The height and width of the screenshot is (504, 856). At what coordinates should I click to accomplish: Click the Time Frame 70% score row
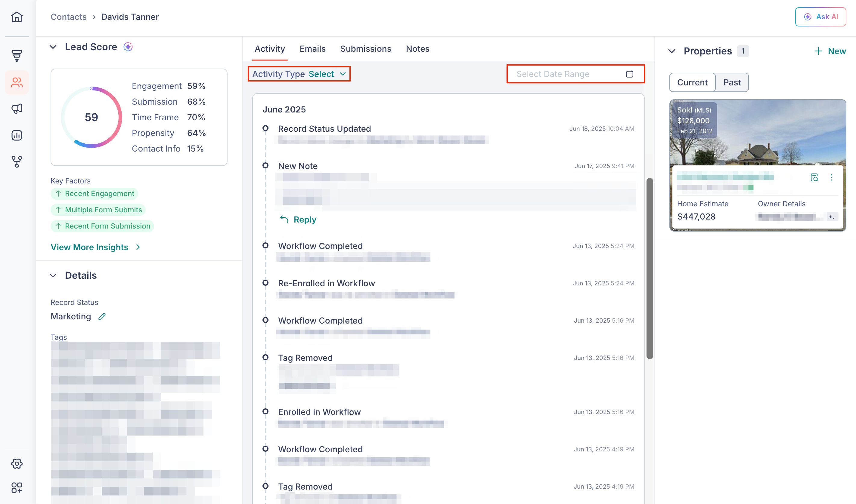click(169, 118)
